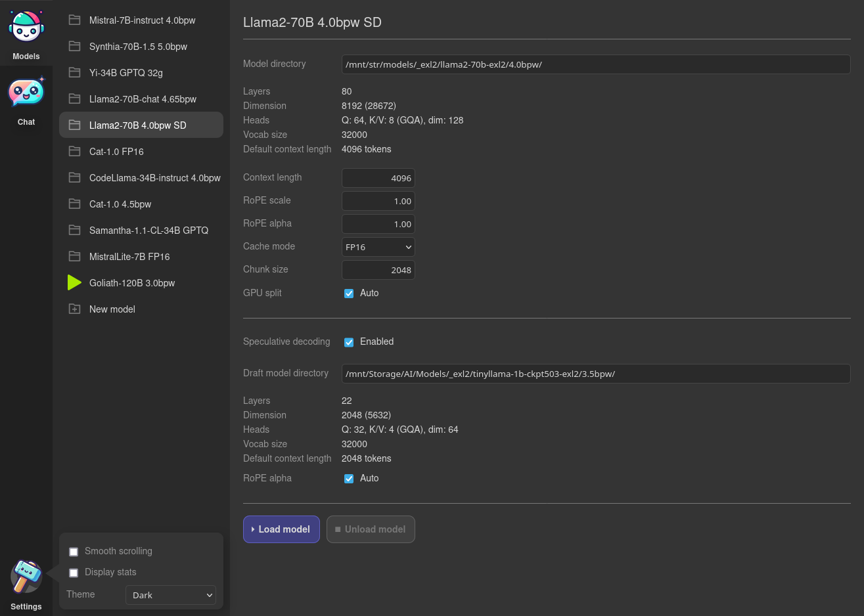Open the Theme dropdown set to Dark

171,595
